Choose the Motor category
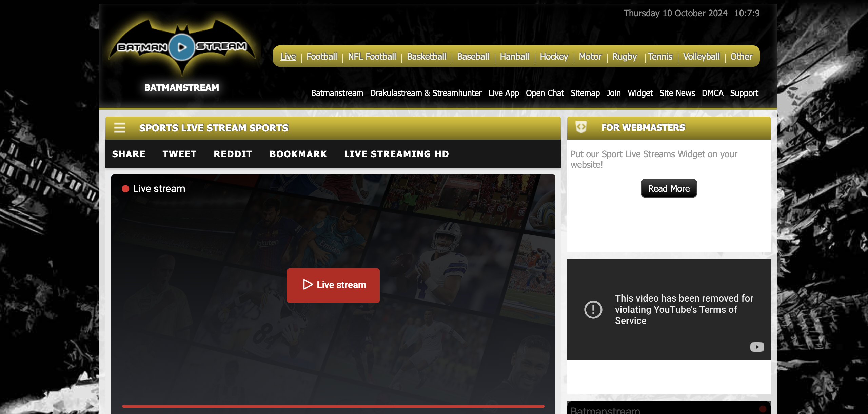Viewport: 868px width, 414px height. pos(590,57)
